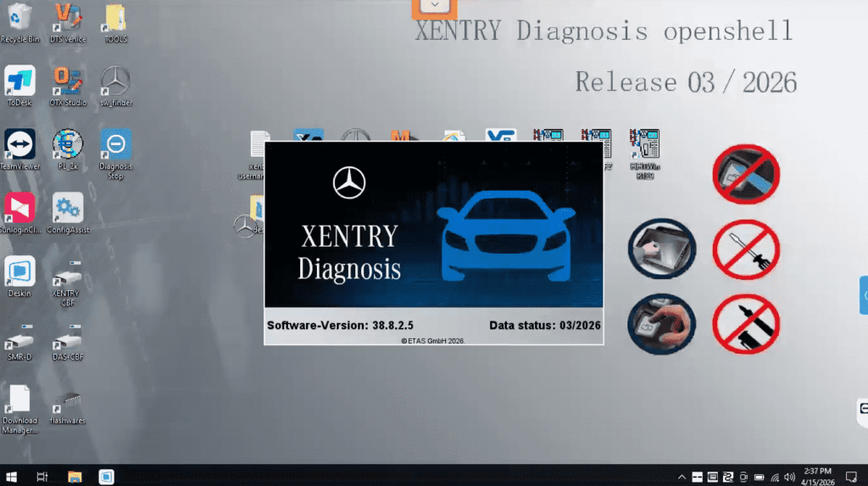Image resolution: width=868 pixels, height=486 pixels.
Task: Open the TOOLS folder on desktop
Action: click(x=115, y=19)
